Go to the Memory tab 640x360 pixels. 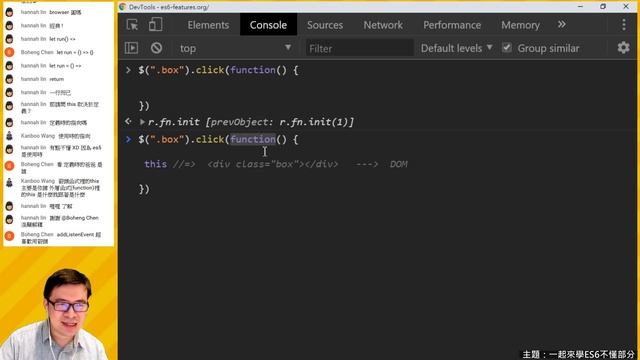520,25
